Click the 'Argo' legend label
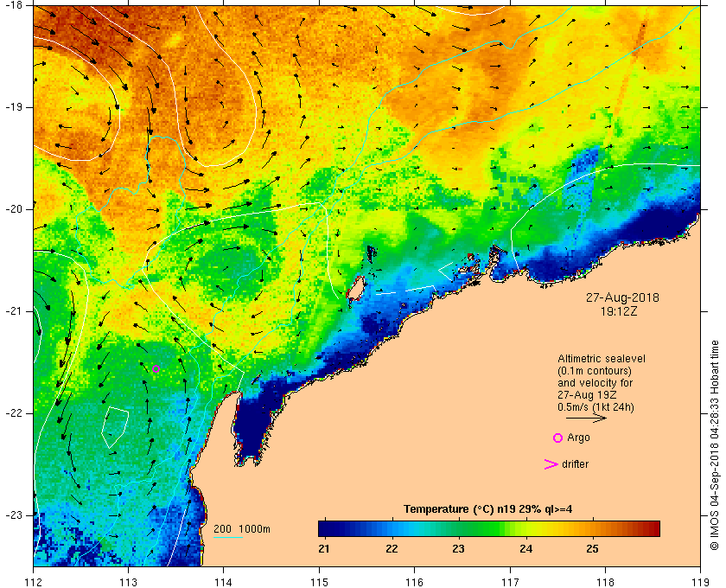The image size is (726, 588). tap(578, 438)
